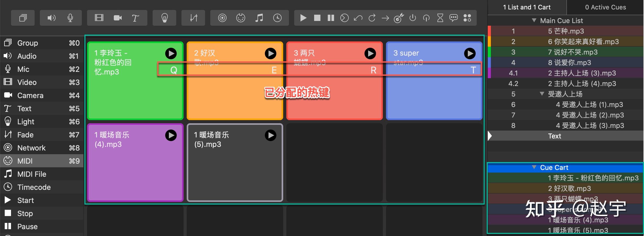Click the MIDI File music note icon in the top toolbar
Screen dimensions: 644x236
click(259, 18)
